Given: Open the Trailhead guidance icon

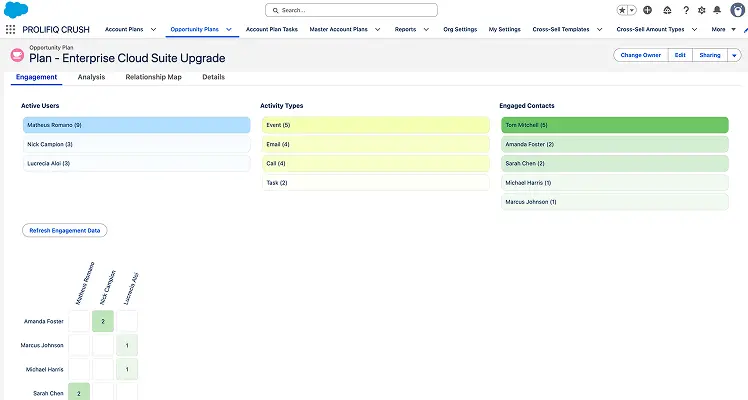Looking at the screenshot, I should 667,10.
